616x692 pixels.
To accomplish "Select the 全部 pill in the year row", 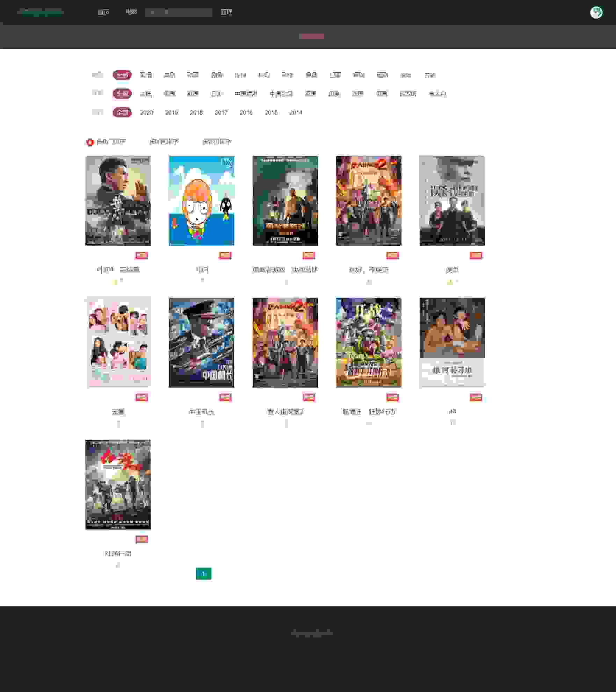I will point(122,112).
